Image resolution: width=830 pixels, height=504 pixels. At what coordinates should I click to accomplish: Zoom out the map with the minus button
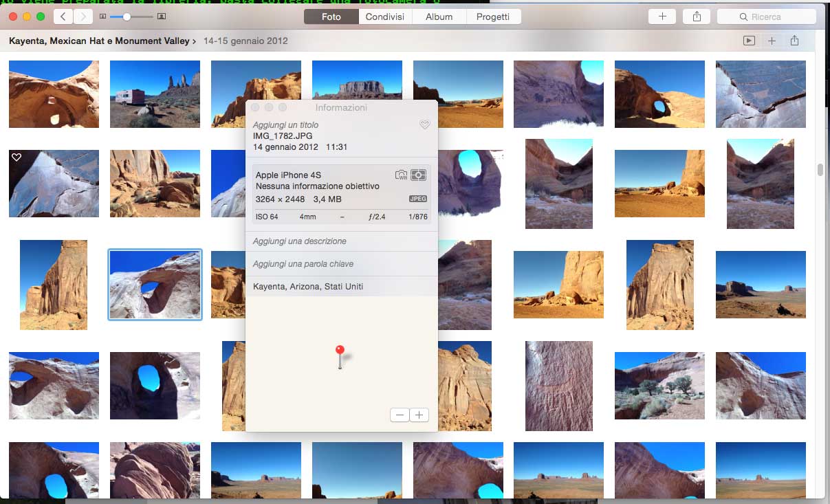pyautogui.click(x=400, y=415)
